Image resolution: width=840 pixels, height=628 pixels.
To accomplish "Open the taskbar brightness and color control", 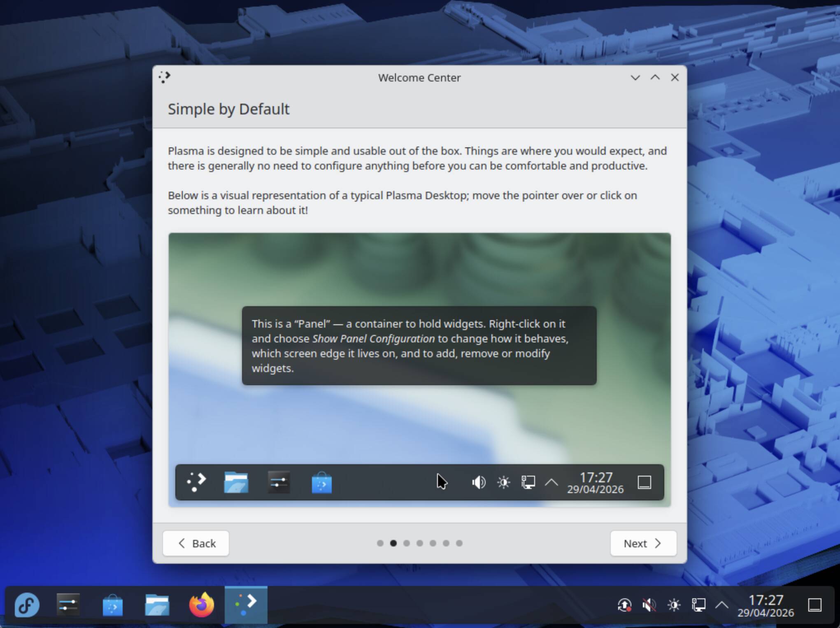I will click(x=674, y=605).
